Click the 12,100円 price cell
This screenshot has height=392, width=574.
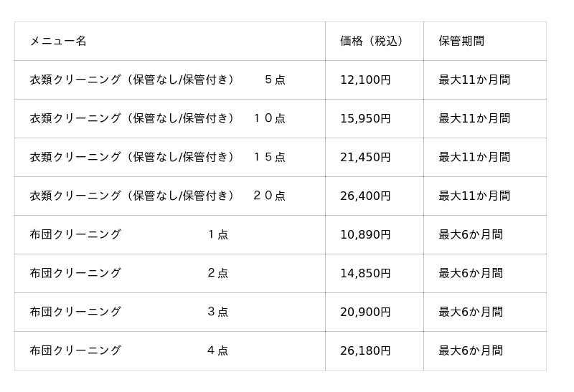point(365,80)
